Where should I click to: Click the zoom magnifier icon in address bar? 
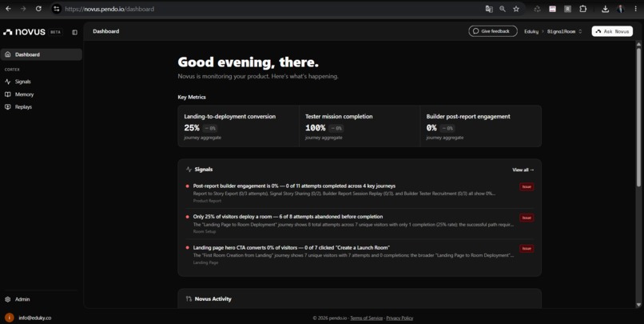(x=503, y=9)
